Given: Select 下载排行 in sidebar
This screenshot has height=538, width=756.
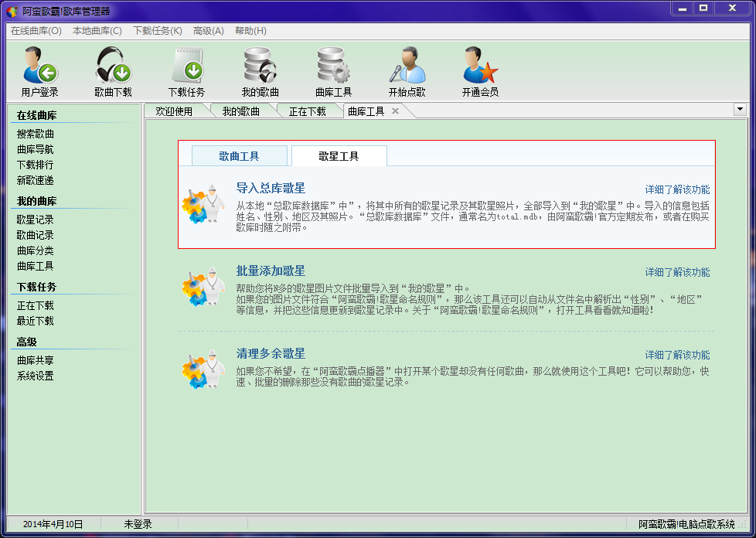Looking at the screenshot, I should point(36,165).
